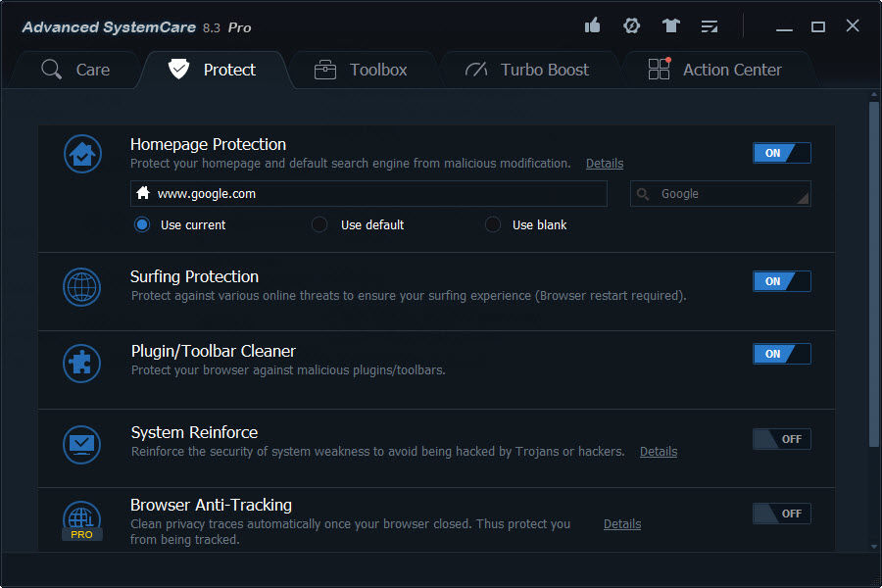
Task: Click the Plugin/Toolbar Cleaner title
Action: pos(214,351)
